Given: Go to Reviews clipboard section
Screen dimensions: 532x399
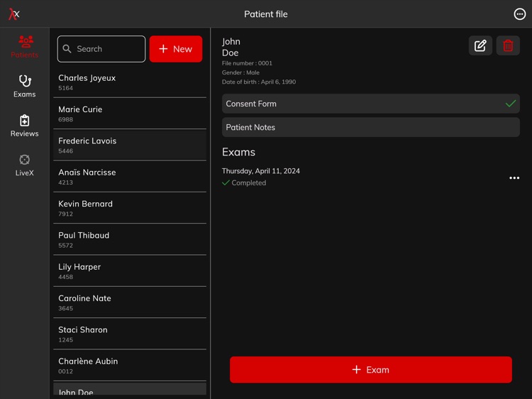Looking at the screenshot, I should tap(24, 126).
